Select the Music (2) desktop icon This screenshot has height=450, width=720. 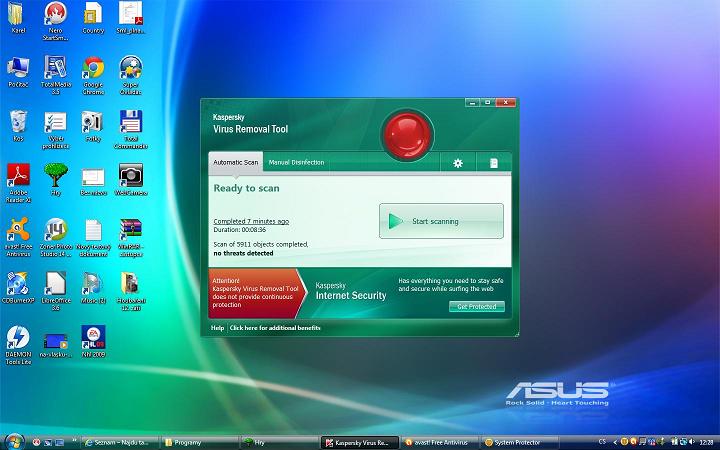pos(93,287)
